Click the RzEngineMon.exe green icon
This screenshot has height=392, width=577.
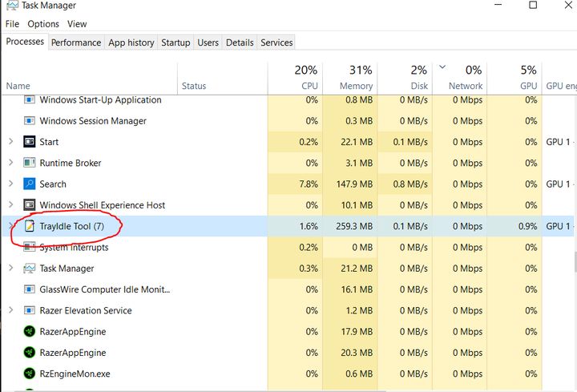30,374
